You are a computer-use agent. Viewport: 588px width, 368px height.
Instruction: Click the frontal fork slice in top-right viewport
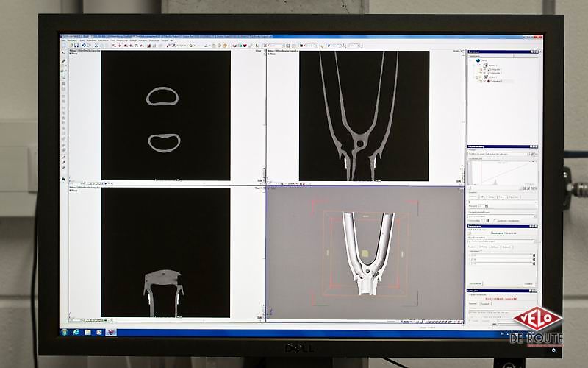tap(364, 116)
